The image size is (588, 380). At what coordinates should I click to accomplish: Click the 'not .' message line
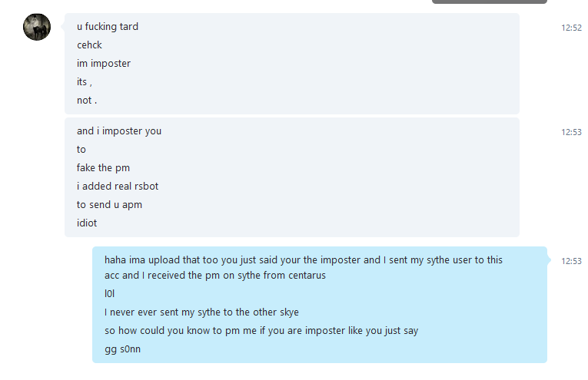click(x=87, y=100)
